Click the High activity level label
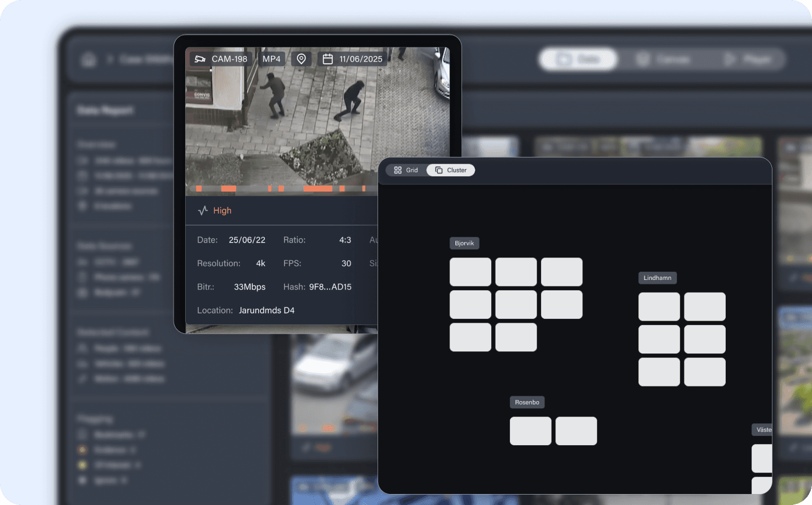Screen dimensions: 812x505 (223, 211)
